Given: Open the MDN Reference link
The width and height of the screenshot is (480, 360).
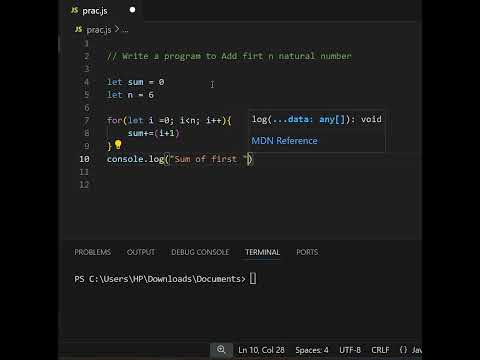Looking at the screenshot, I should pos(284,141).
